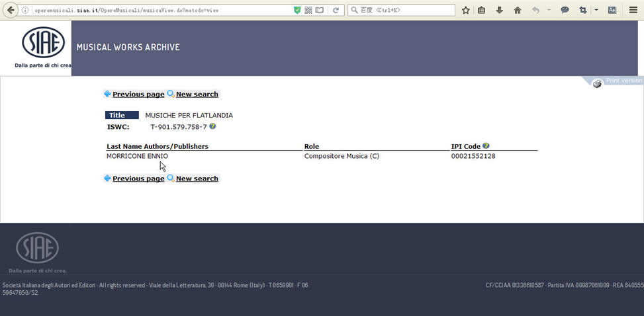
Task: Toggle reader view book icon
Action: 319,11
